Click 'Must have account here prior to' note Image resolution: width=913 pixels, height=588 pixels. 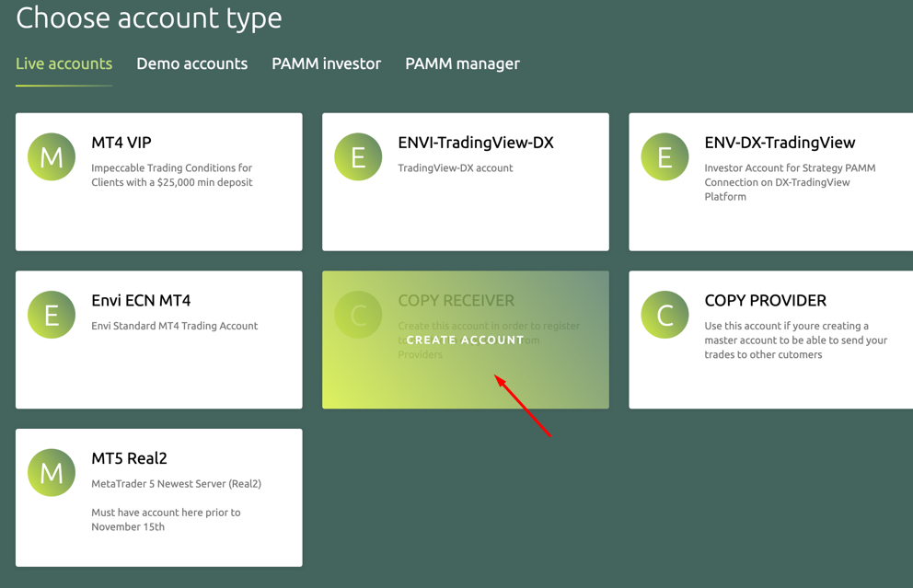(x=166, y=519)
